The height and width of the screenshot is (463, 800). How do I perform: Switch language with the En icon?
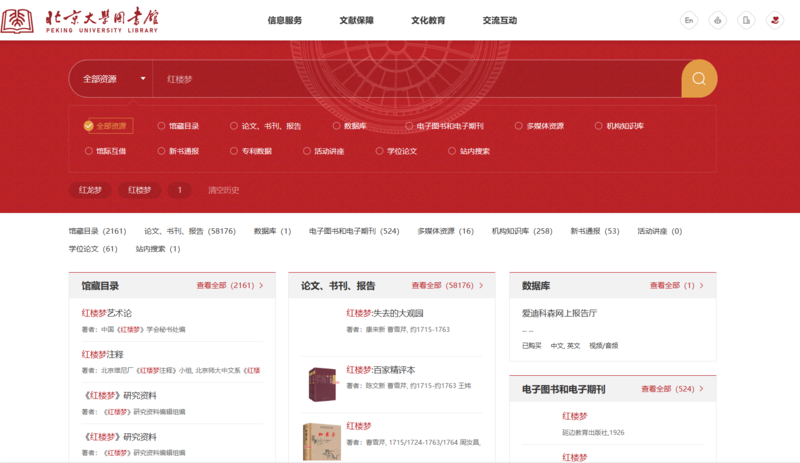[689, 20]
